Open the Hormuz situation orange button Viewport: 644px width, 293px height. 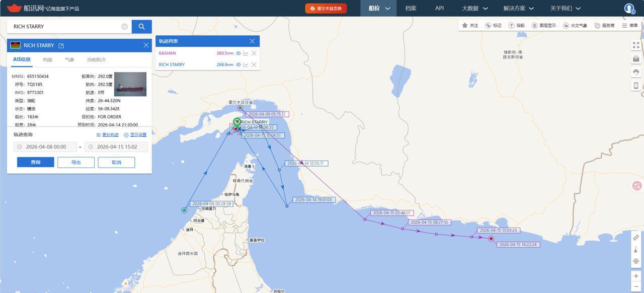click(326, 9)
